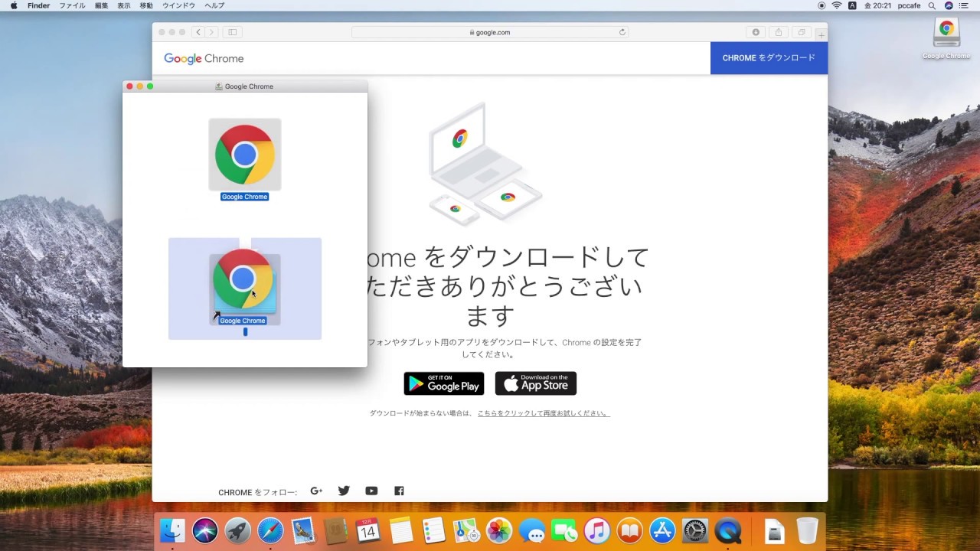The height and width of the screenshot is (551, 980).
Task: Go forward in Safari
Action: [211, 32]
